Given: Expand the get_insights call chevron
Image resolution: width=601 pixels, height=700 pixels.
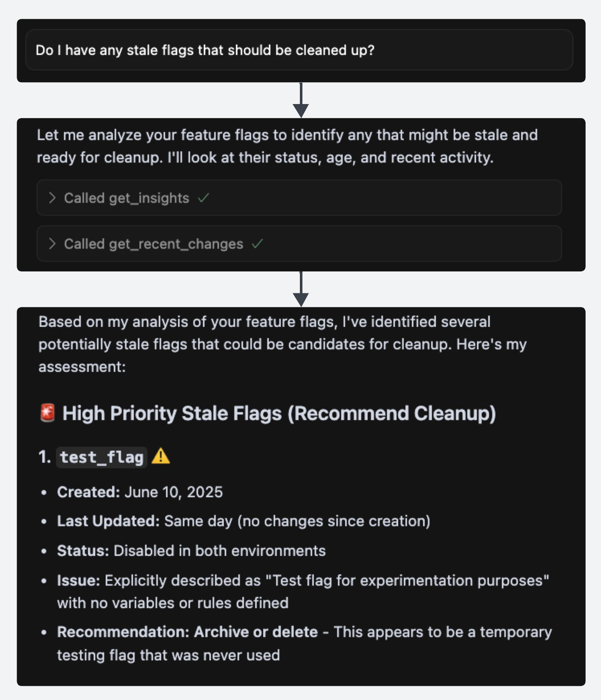Looking at the screenshot, I should pyautogui.click(x=52, y=198).
